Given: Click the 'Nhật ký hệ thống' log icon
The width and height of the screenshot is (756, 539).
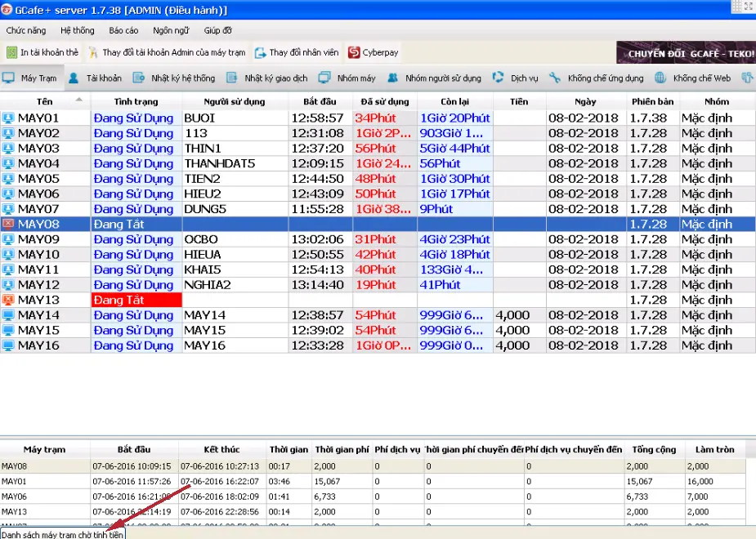Looking at the screenshot, I should (139, 78).
